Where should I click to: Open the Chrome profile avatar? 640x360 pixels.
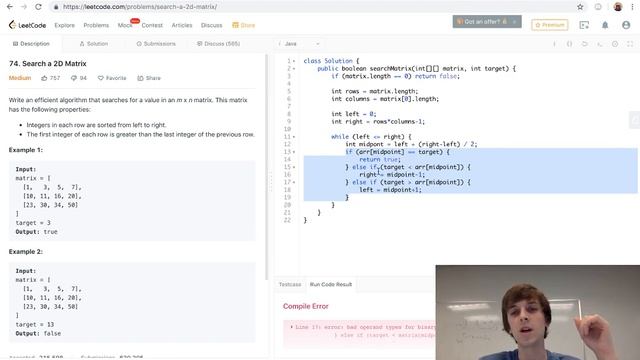(618, 7)
